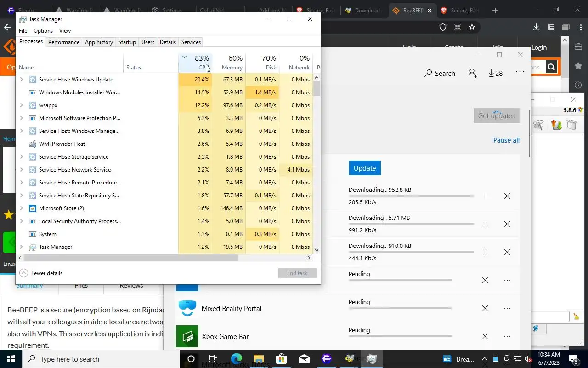
Task: Sort processes by CPU column header
Action: pyautogui.click(x=195, y=63)
